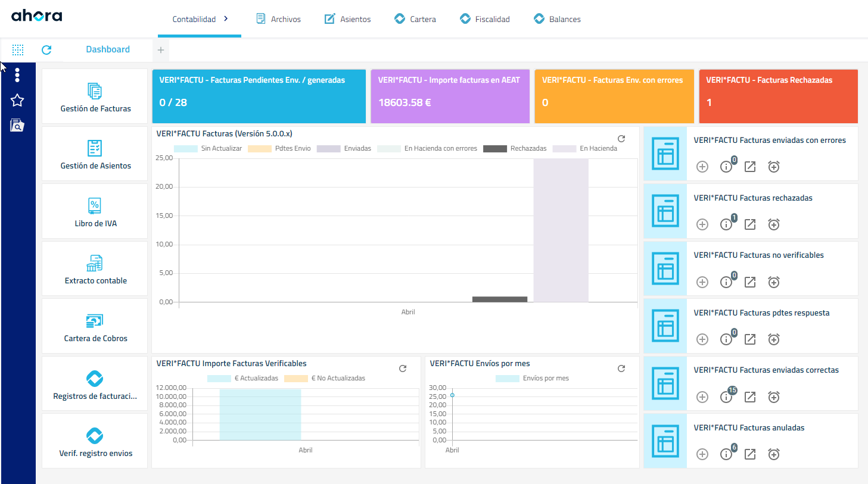This screenshot has width=868, height=484.
Task: Refresh the Envíos por mes chart
Action: (x=621, y=369)
